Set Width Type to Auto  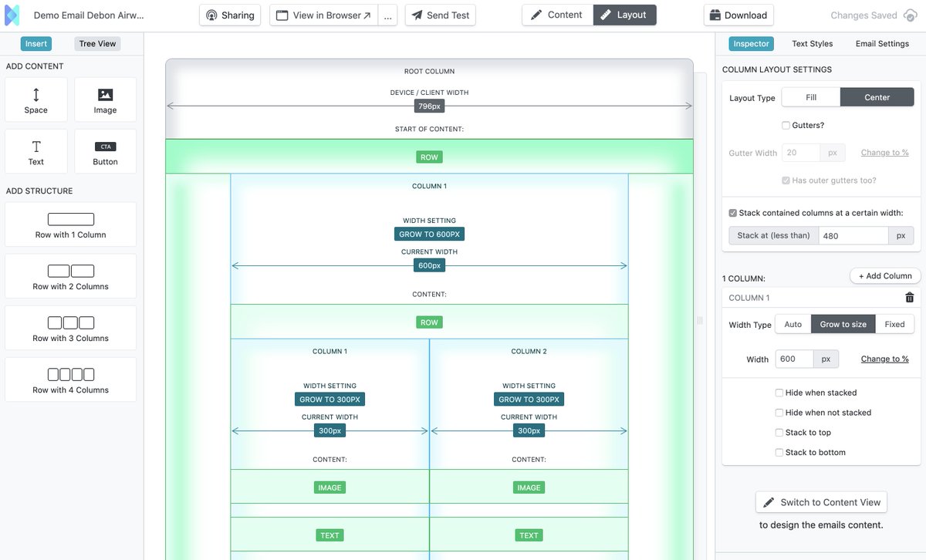793,324
